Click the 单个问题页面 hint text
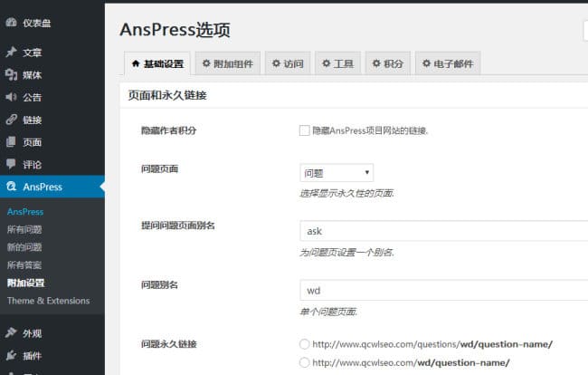The width and height of the screenshot is (588, 375). point(328,312)
